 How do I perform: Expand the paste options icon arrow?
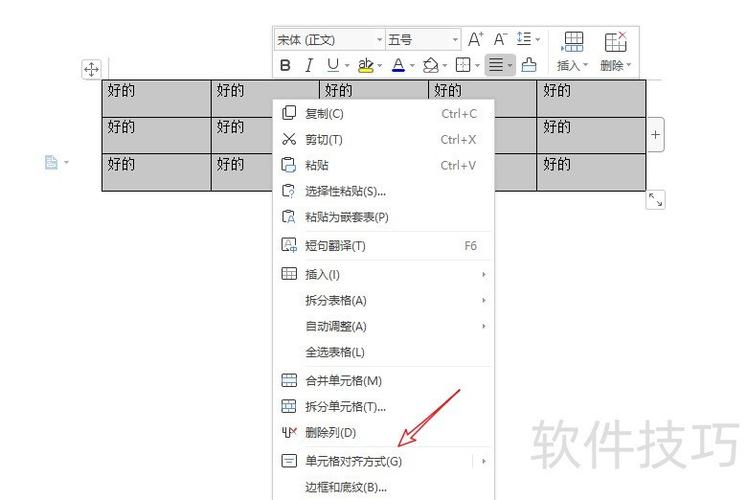[66, 163]
